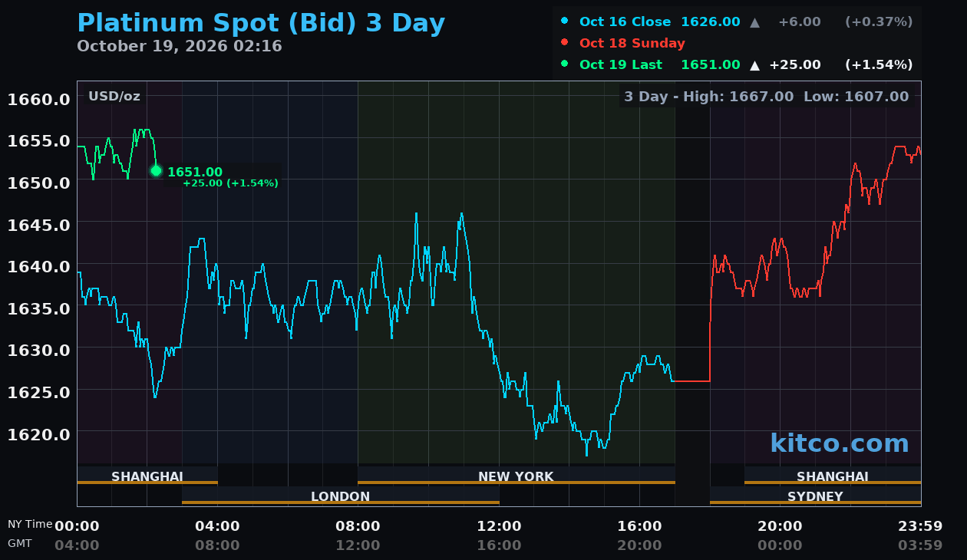Click the left SHANGHAI session bar
Viewport: 967px width, 560px height.
(147, 476)
